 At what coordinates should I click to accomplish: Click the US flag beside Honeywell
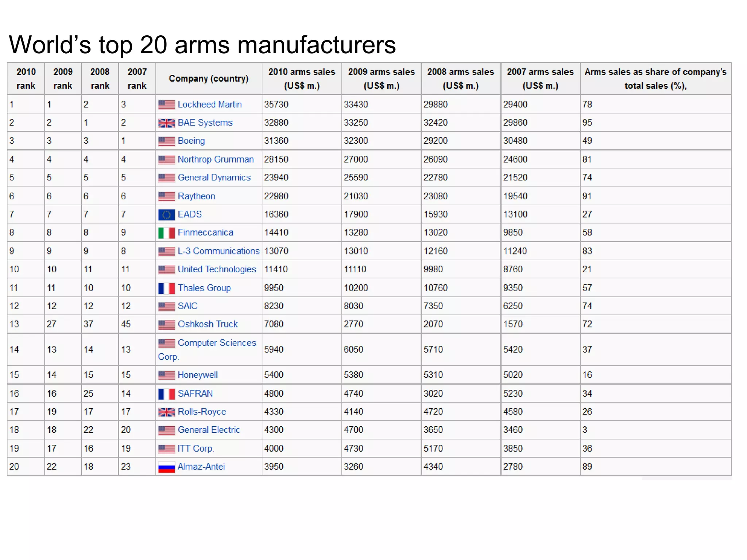click(x=166, y=375)
